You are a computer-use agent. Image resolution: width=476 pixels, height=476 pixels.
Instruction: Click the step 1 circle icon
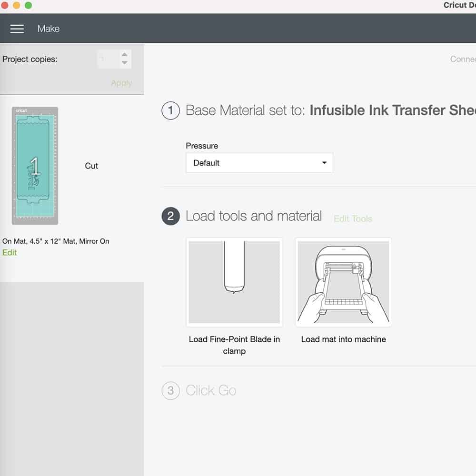[170, 110]
